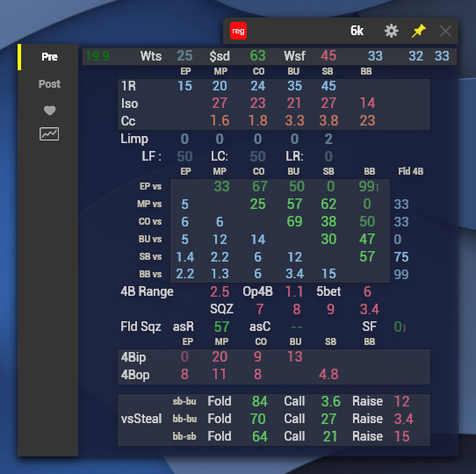Click the bb-sb row label
The width and height of the screenshot is (476, 474).
coord(184,436)
